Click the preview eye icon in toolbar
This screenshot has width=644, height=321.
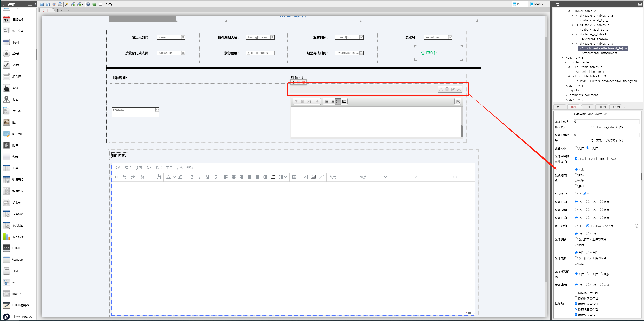54,4
